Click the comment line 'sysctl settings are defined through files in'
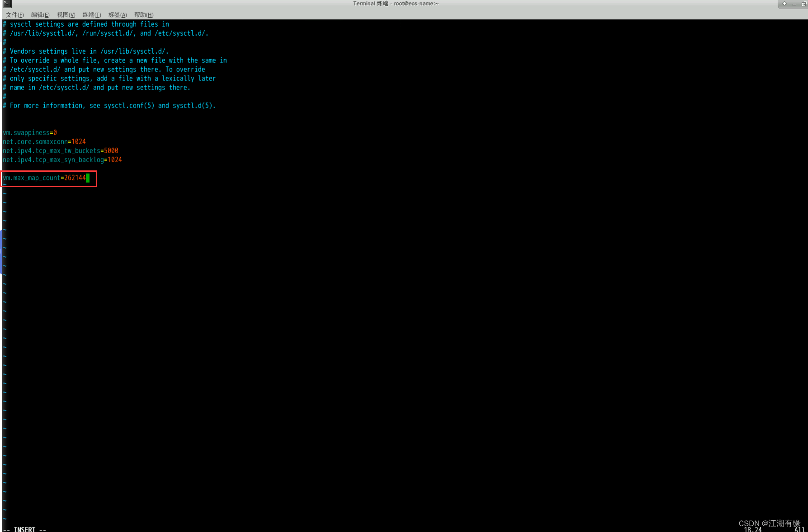808x532 pixels. 86,24
